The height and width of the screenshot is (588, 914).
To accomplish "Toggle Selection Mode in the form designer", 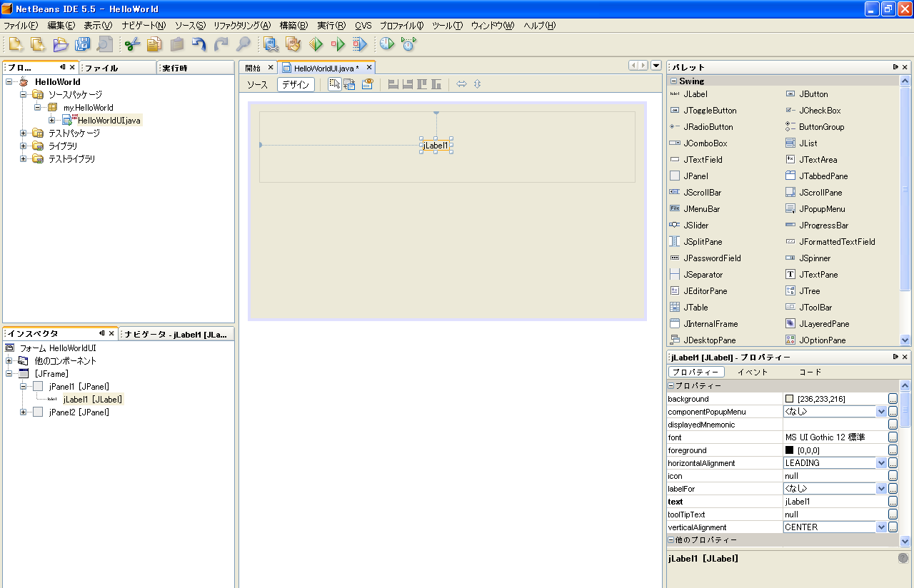I will pyautogui.click(x=334, y=84).
